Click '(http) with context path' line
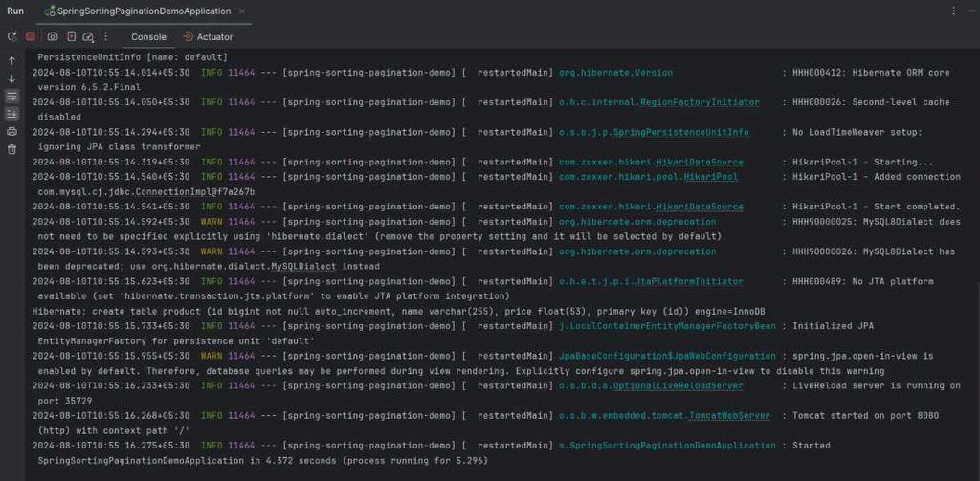Viewport: 980px width, 481px height. 114,431
